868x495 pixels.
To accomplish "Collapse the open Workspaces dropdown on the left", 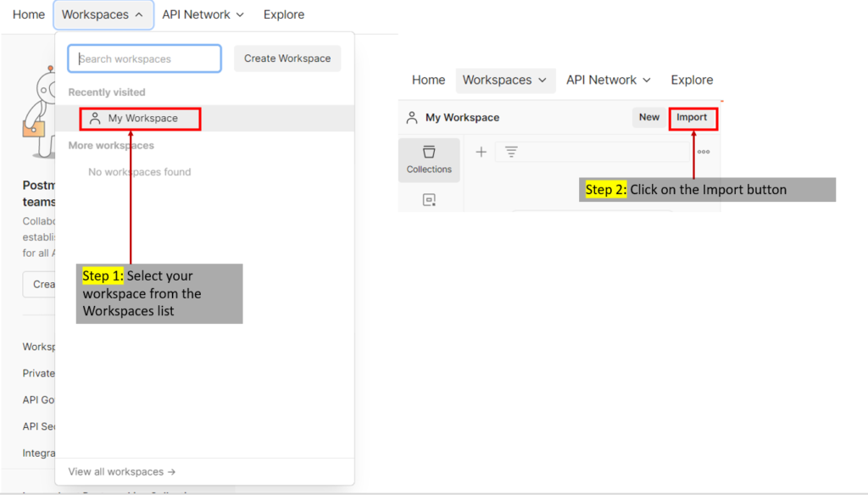I will 103,14.
